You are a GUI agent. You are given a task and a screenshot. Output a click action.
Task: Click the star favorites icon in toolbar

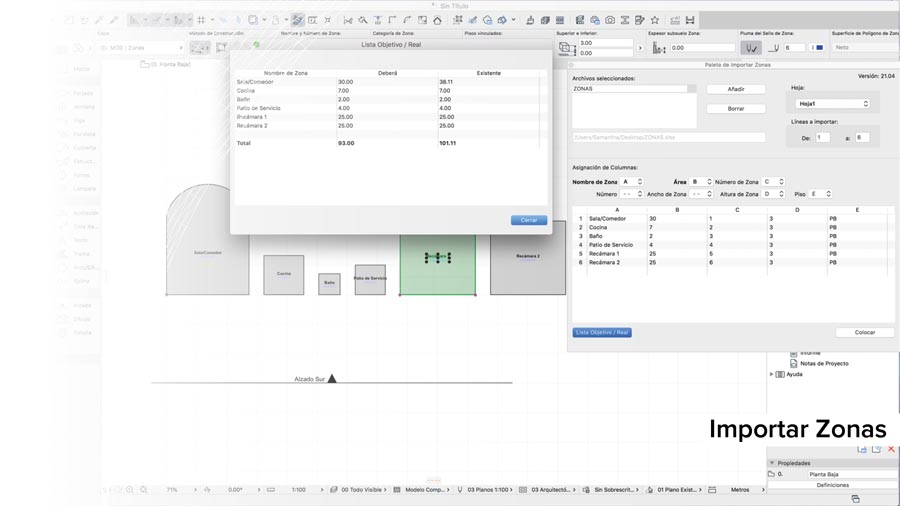(x=654, y=19)
